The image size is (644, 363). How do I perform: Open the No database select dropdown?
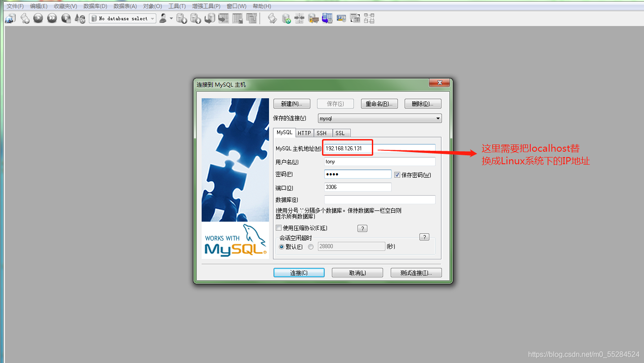click(123, 18)
